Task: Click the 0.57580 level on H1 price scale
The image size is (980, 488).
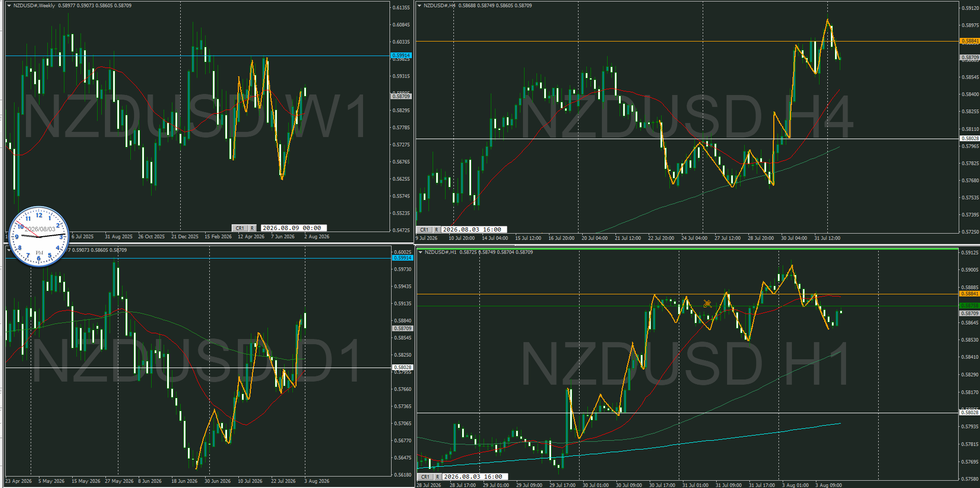Action: [x=970, y=479]
